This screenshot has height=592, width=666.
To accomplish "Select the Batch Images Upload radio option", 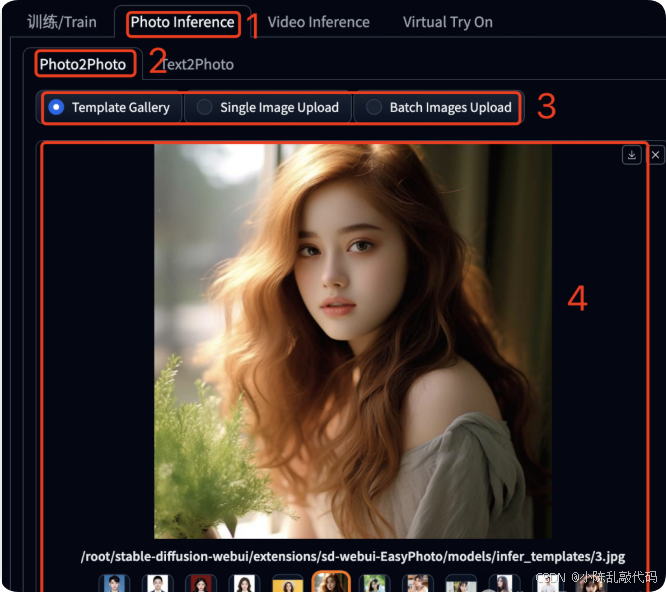I will (x=437, y=107).
